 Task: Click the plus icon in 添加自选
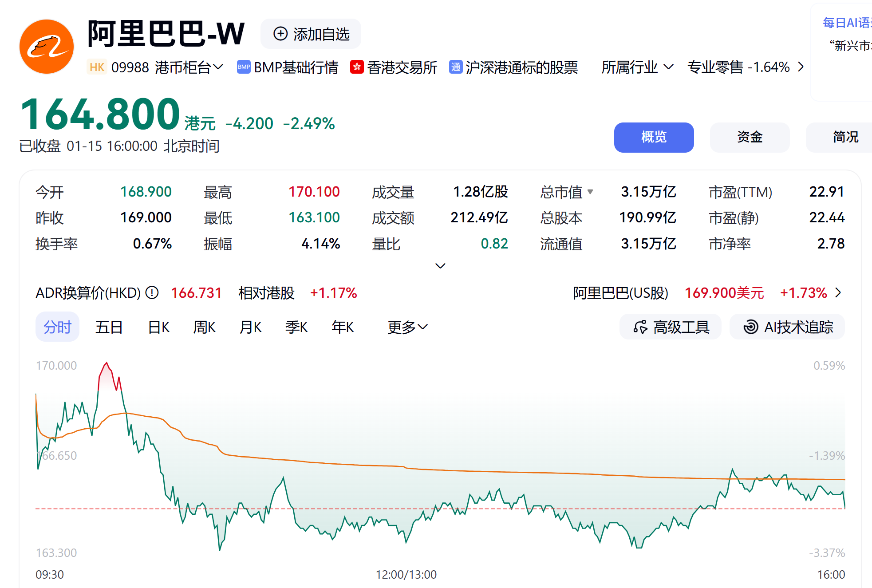280,34
